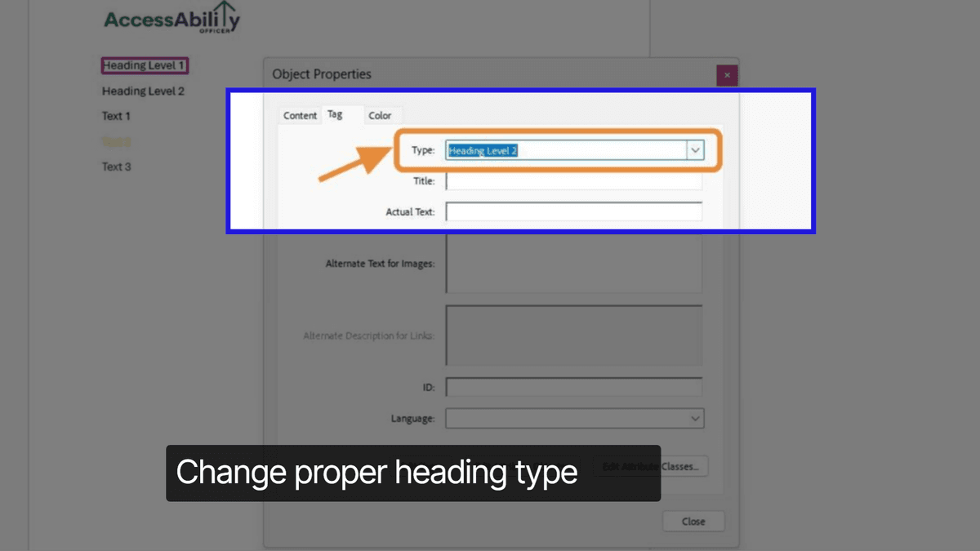Click inside the Title field
The height and width of the screenshot is (551, 980).
(x=572, y=180)
